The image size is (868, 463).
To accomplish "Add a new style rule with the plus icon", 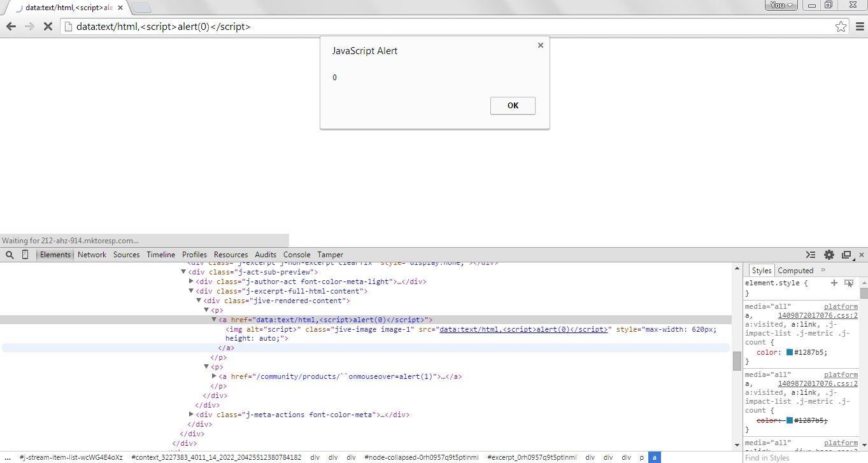I will coord(834,283).
